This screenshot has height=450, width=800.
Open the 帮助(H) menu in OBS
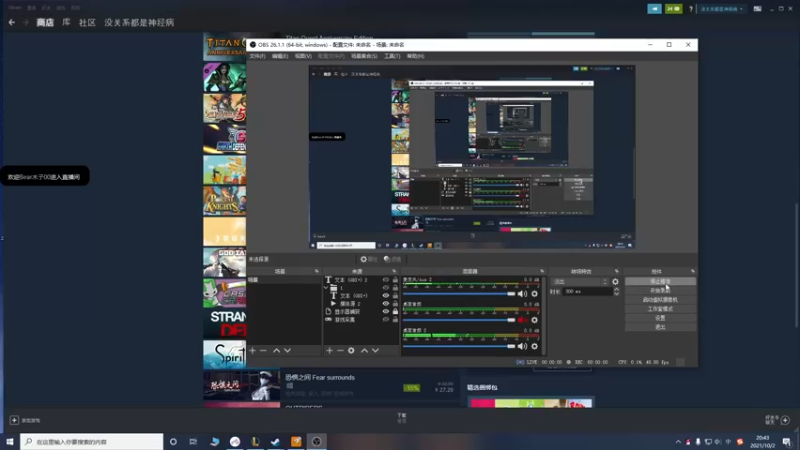click(415, 56)
